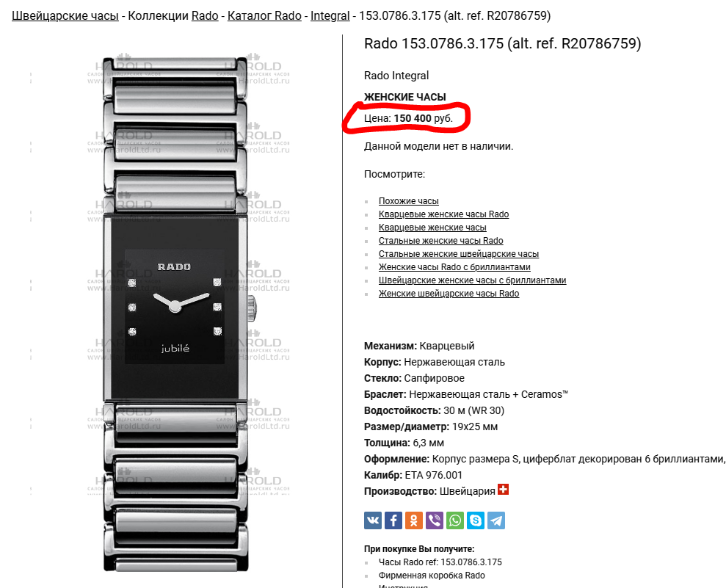Open Стальные женские часы Rado link
Image resolution: width=726 pixels, height=588 pixels.
[x=440, y=241]
